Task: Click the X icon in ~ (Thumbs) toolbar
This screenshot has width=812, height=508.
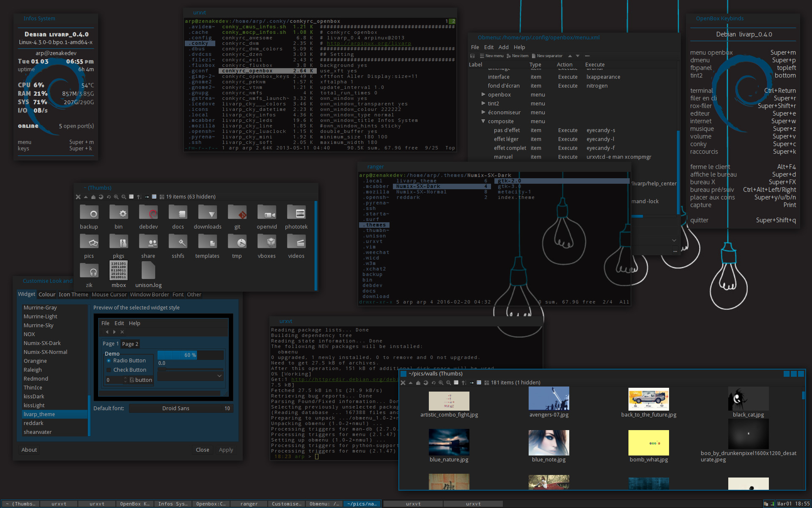Action: [78, 197]
